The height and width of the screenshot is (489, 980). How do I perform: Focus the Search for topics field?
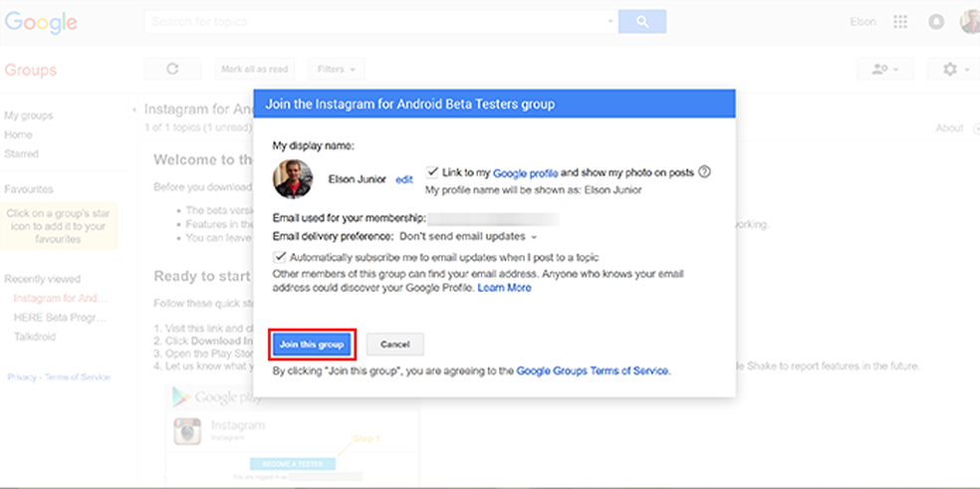(375, 21)
